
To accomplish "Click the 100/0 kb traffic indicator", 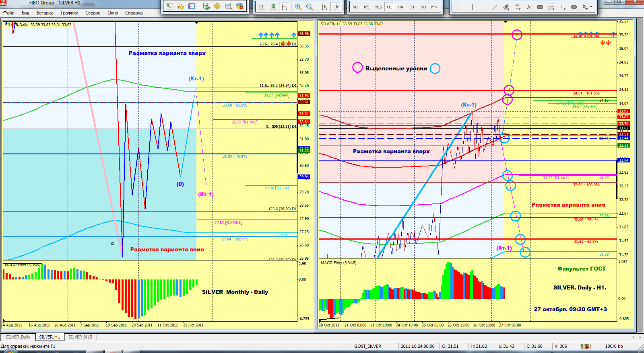I will pos(614,346).
